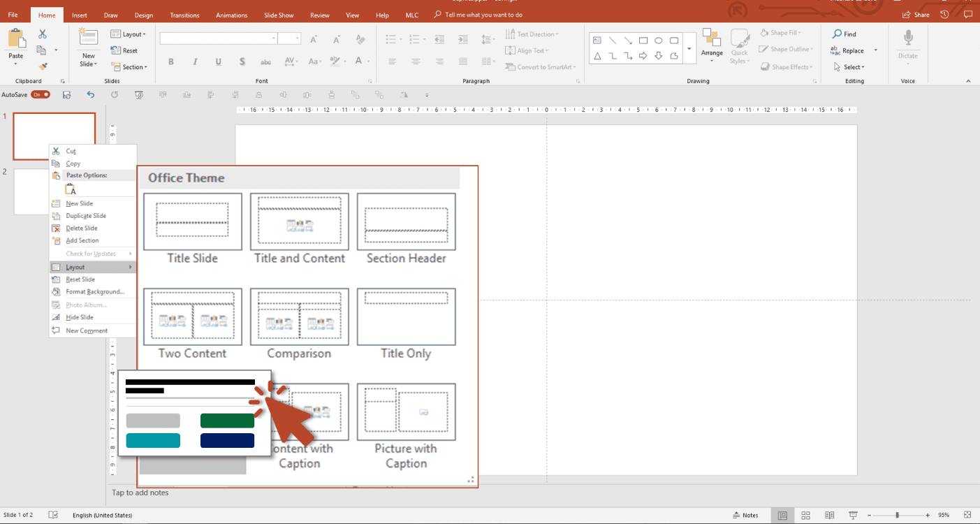Toggle bold formatting
This screenshot has height=524, width=980.
coord(170,61)
